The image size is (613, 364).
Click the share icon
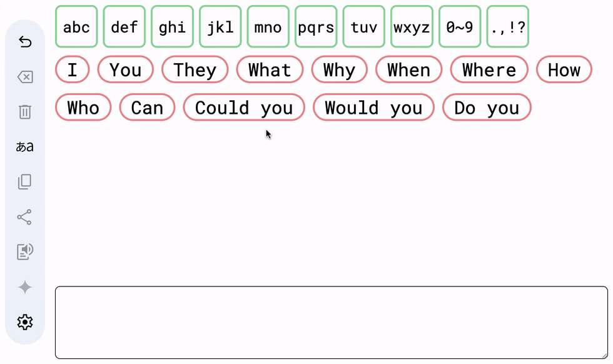tap(24, 217)
